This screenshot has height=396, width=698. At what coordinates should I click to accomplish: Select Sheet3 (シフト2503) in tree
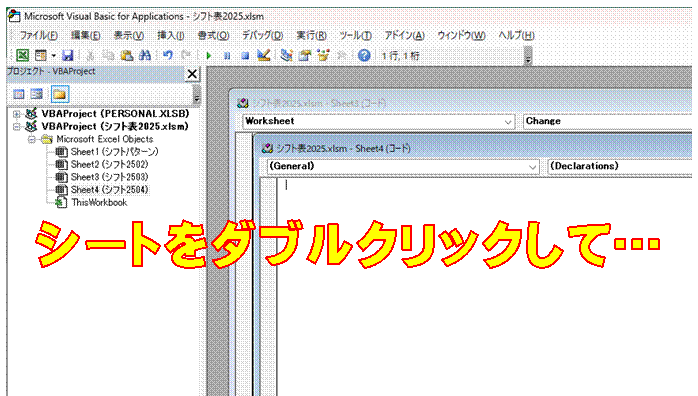(x=110, y=177)
